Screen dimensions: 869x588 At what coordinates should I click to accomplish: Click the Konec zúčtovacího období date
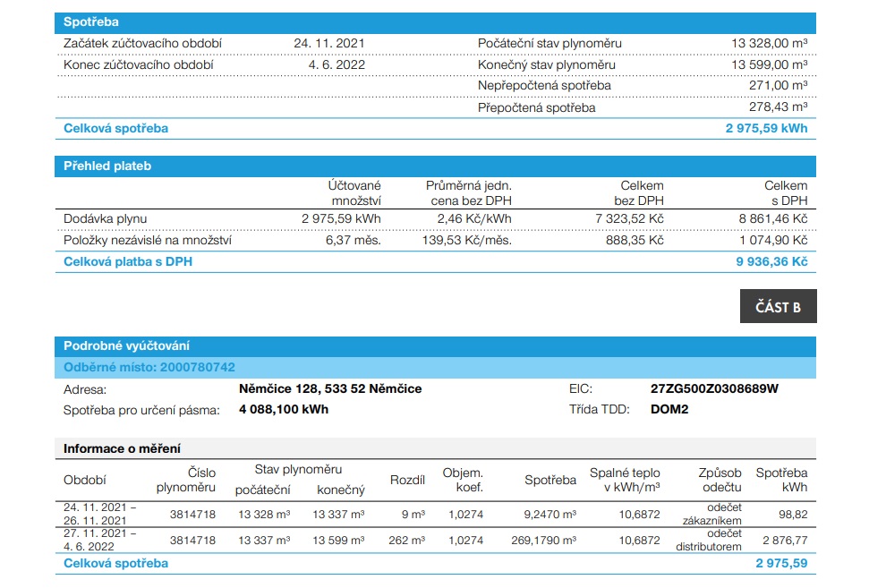(336, 64)
